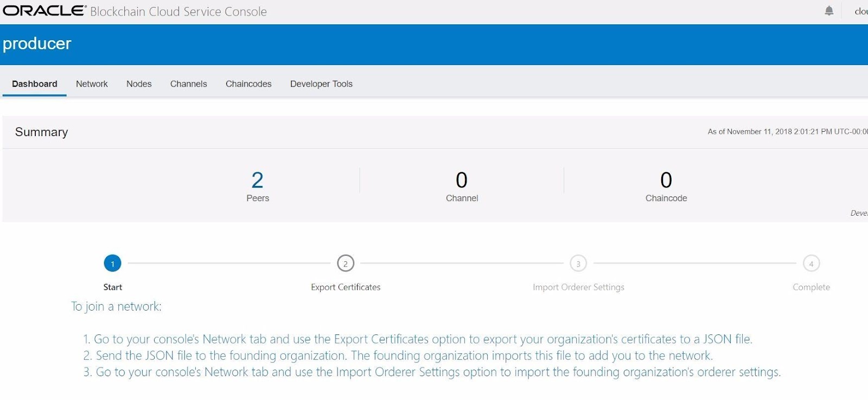The height and width of the screenshot is (400, 868).
Task: Open the Nodes tab
Action: 139,84
